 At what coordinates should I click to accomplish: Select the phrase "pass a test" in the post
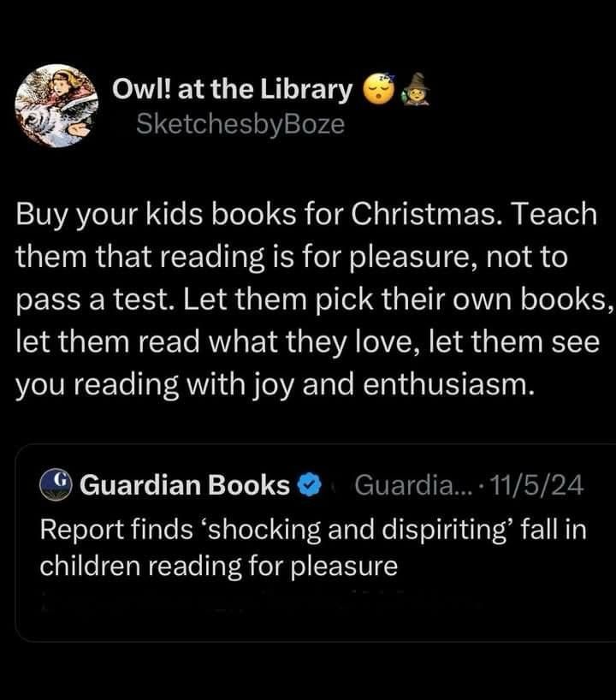tap(96, 300)
